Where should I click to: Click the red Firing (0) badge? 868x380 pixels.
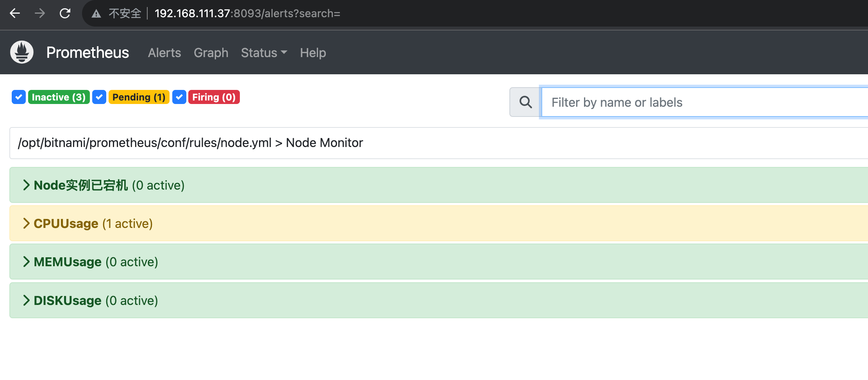coord(214,97)
